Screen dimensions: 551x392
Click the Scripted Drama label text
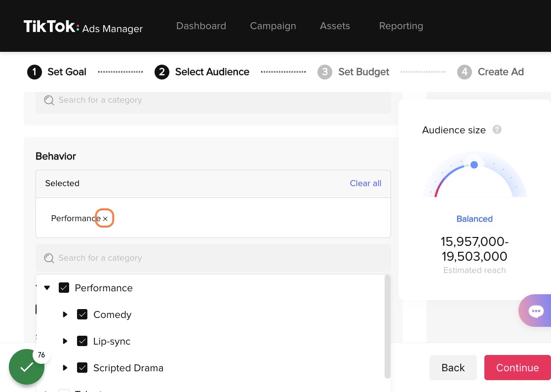pos(128,368)
